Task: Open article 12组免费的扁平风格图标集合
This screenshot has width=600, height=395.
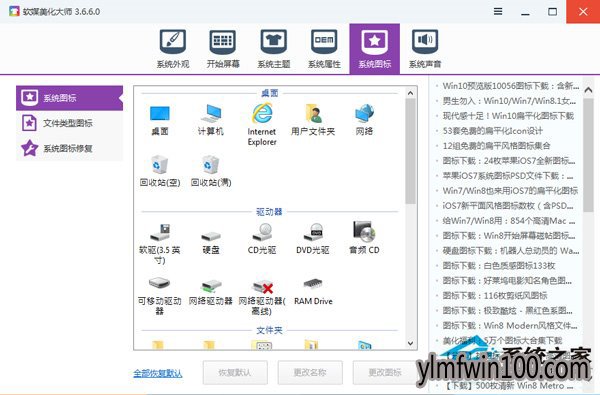Action: 496,146
